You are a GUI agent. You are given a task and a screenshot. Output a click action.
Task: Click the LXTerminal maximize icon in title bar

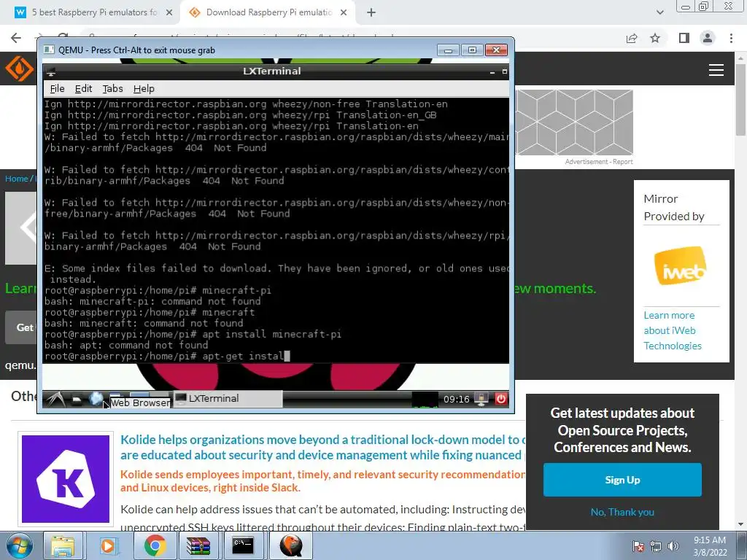coord(505,72)
